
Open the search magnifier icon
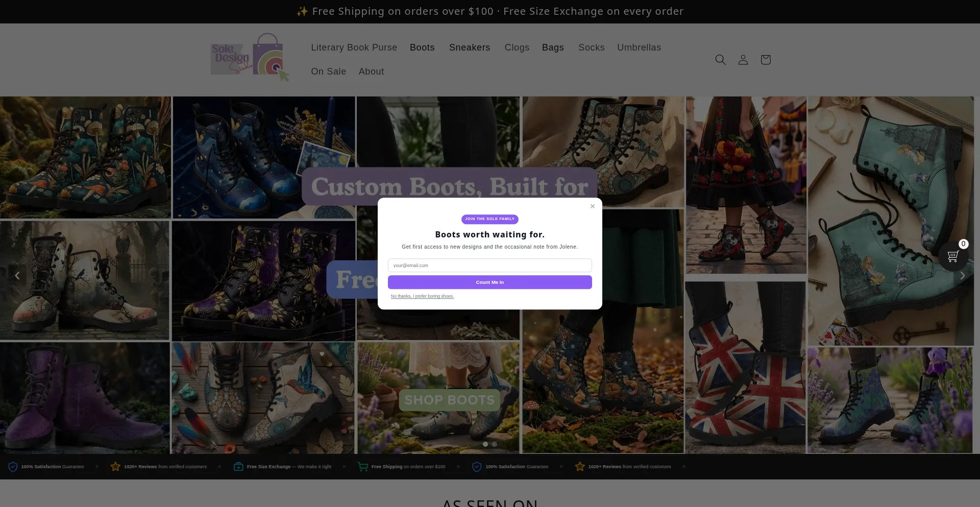point(720,60)
